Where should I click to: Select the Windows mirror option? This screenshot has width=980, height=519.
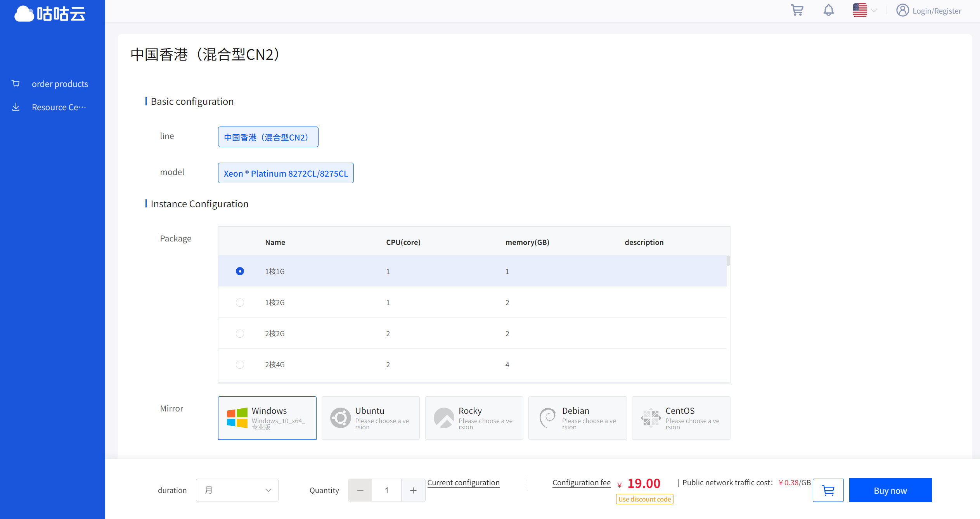(x=267, y=418)
